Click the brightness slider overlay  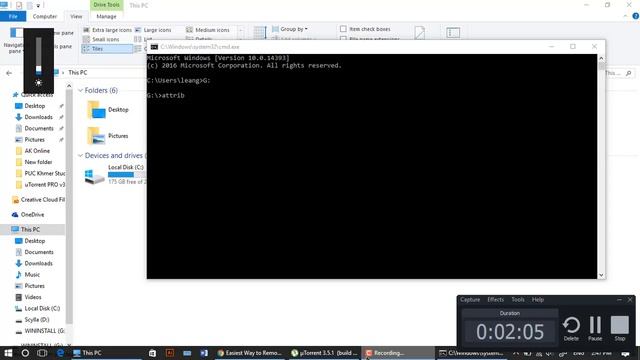tap(38, 56)
